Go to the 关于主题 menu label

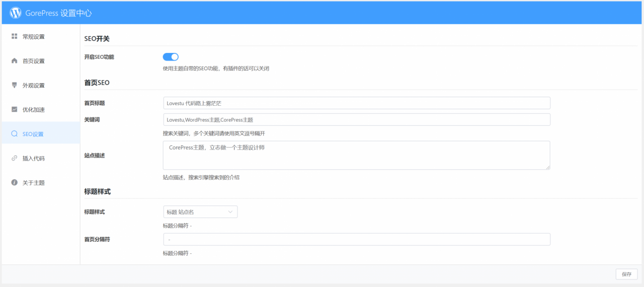[x=34, y=183]
